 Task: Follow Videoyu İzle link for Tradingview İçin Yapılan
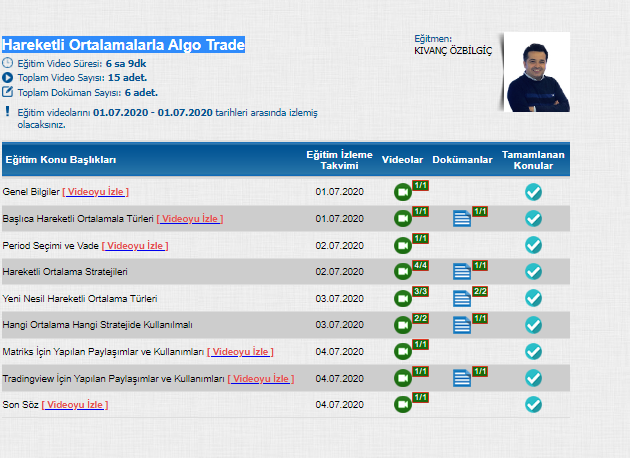coord(261,379)
